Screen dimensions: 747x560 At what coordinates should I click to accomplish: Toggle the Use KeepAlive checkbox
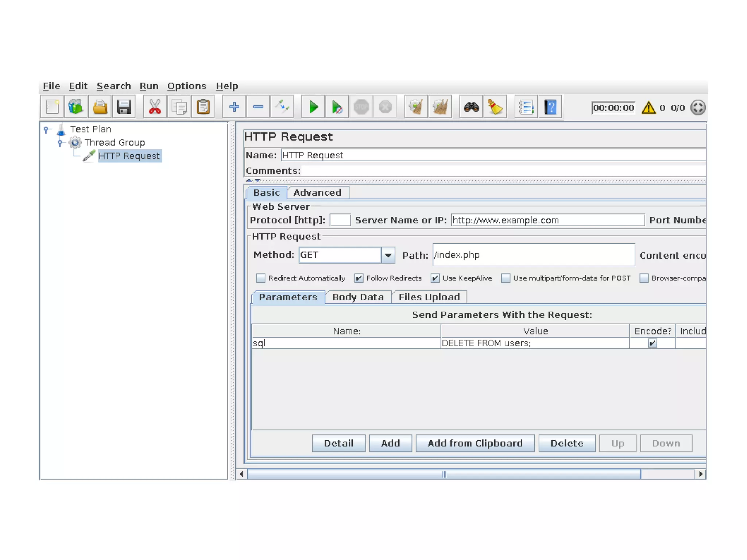[x=435, y=278]
